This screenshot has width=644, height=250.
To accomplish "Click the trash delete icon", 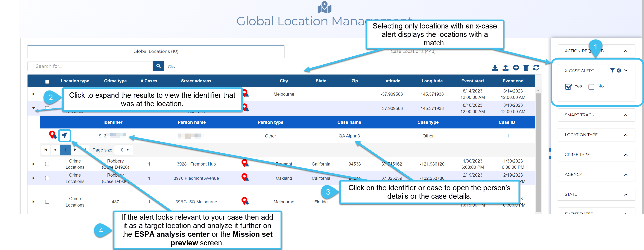I will pos(526,67).
